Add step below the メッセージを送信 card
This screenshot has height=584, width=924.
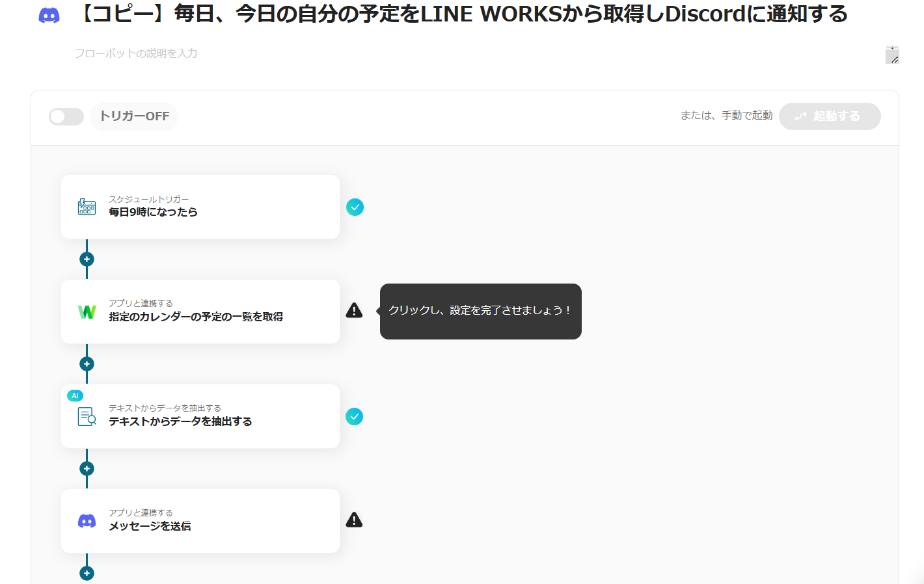87,573
